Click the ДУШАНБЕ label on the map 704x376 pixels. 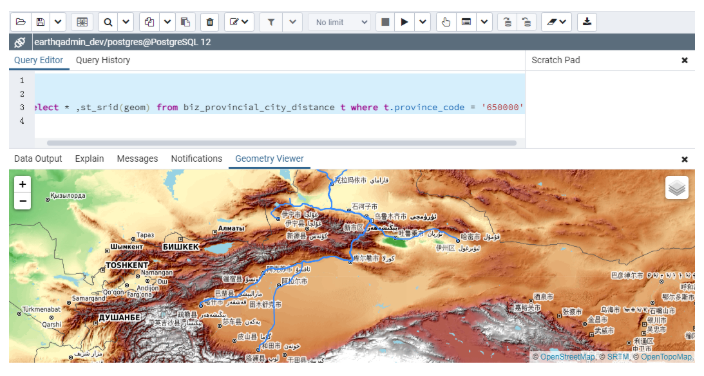[119, 318]
